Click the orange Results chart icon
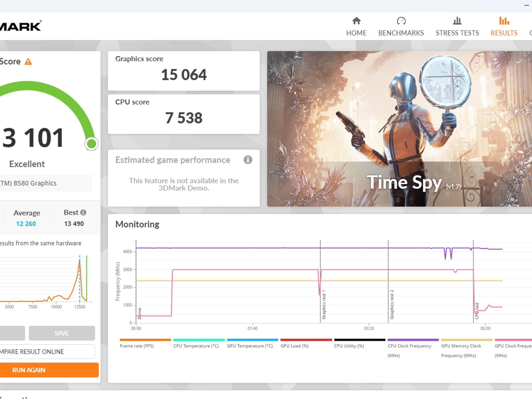532x399 pixels. click(504, 21)
